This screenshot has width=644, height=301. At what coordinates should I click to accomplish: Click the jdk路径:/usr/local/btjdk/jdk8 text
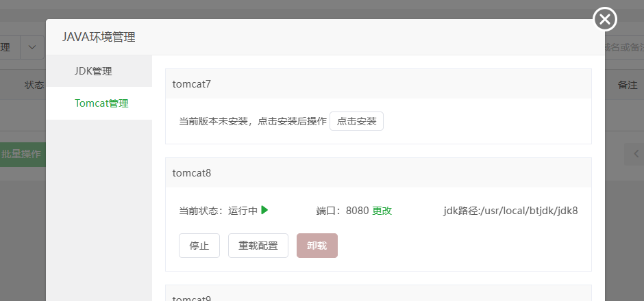(510, 211)
